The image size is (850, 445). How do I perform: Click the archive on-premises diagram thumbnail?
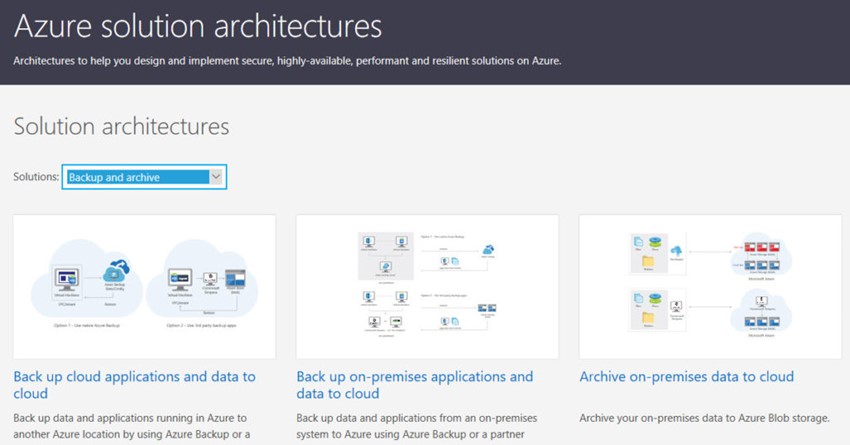710,287
